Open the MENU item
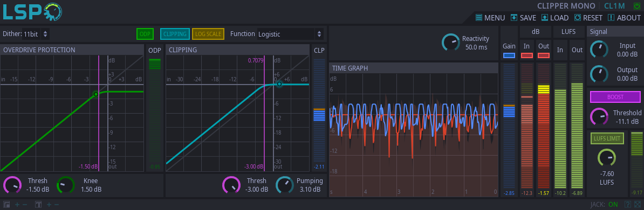 [490, 18]
